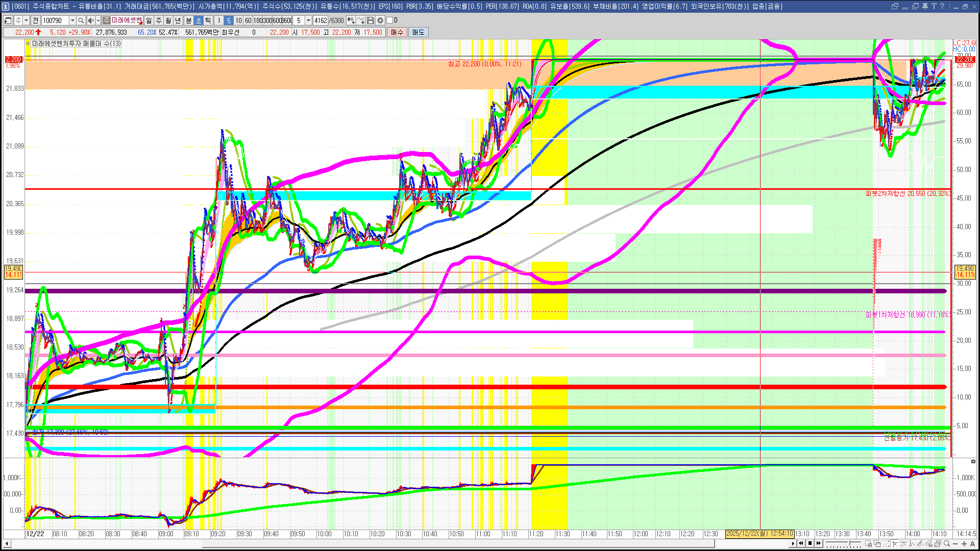Click the 매도 (sell) button
Screen dimensions: 980x551
point(419,32)
